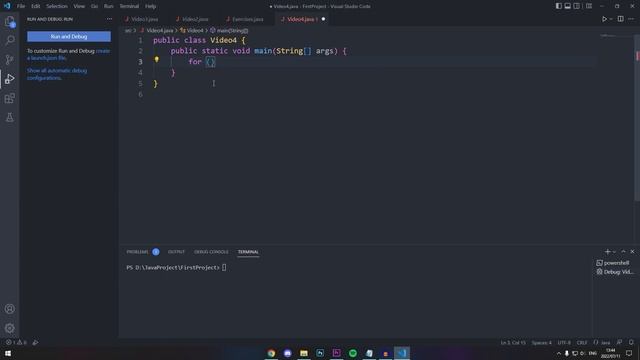
Task: Open the Explorer view in activity bar
Action: pyautogui.click(x=9, y=21)
